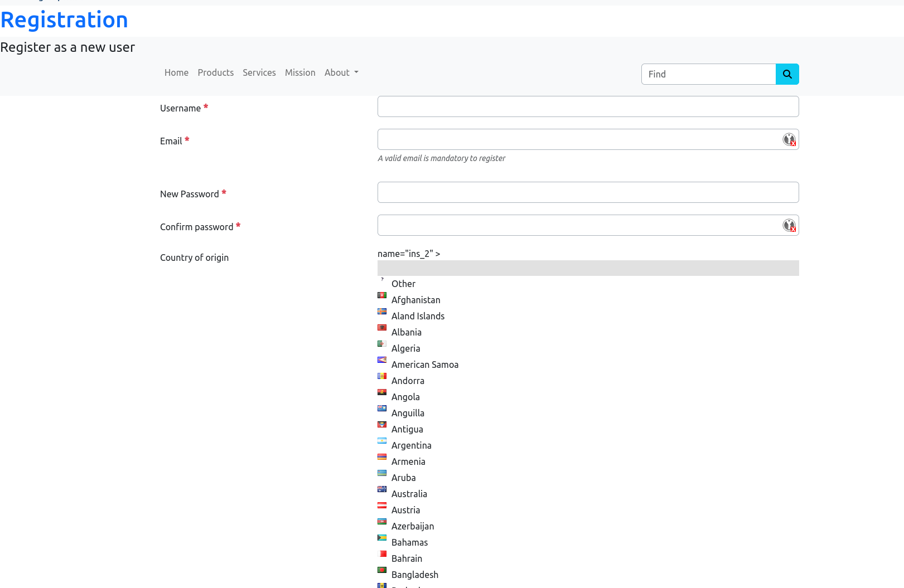Click the Anguilla flag icon
The height and width of the screenshot is (588, 904).
pyautogui.click(x=382, y=409)
